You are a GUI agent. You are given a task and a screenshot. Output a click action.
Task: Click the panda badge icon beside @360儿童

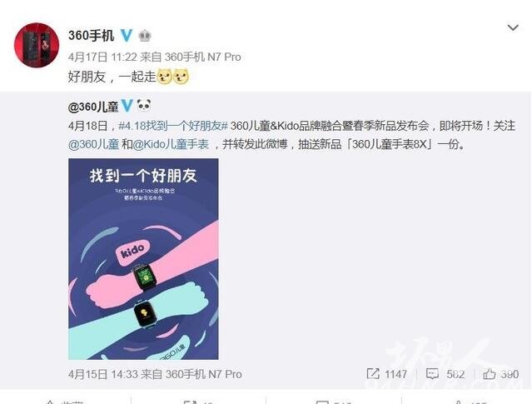144,106
